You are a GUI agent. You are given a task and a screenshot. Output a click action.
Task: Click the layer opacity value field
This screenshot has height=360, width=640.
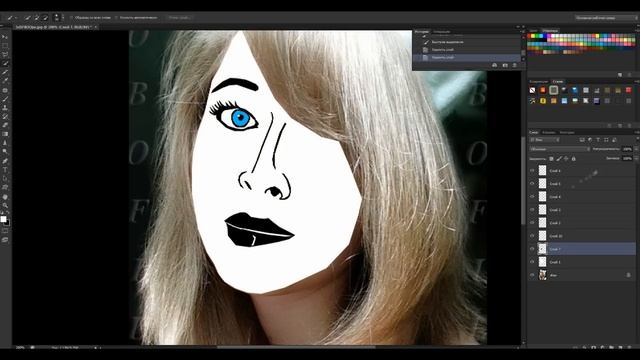(x=627, y=149)
